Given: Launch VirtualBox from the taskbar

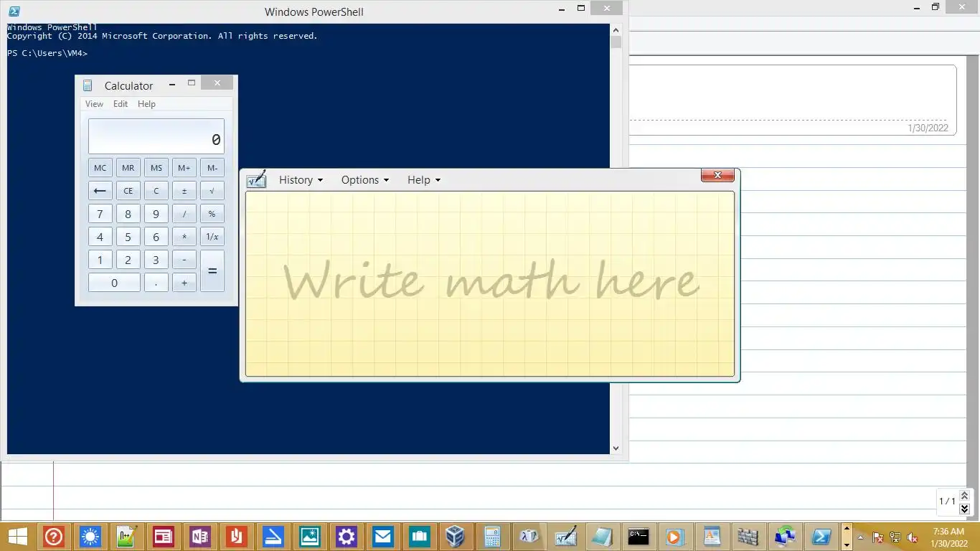Looking at the screenshot, I should pyautogui.click(x=456, y=537).
